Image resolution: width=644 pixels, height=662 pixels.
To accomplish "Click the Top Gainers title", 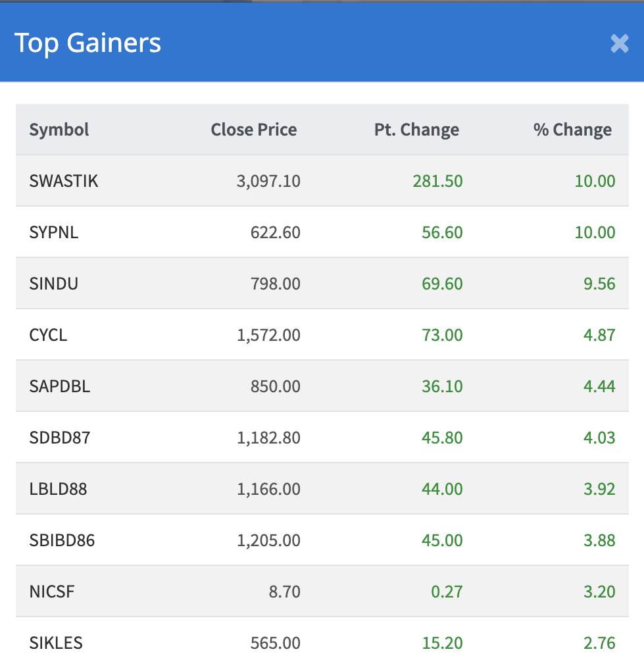I will [x=87, y=43].
